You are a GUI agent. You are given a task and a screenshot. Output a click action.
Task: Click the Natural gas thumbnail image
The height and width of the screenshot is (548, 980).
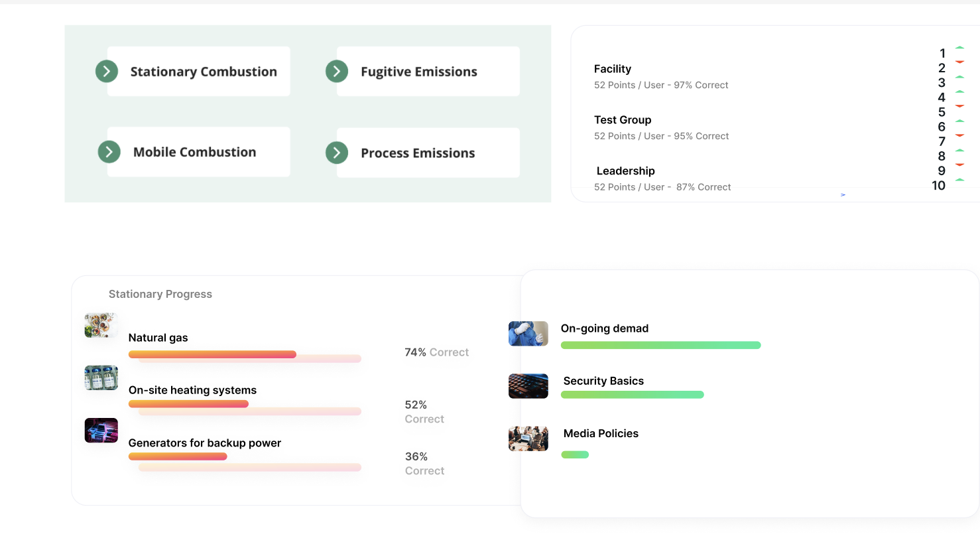click(101, 326)
